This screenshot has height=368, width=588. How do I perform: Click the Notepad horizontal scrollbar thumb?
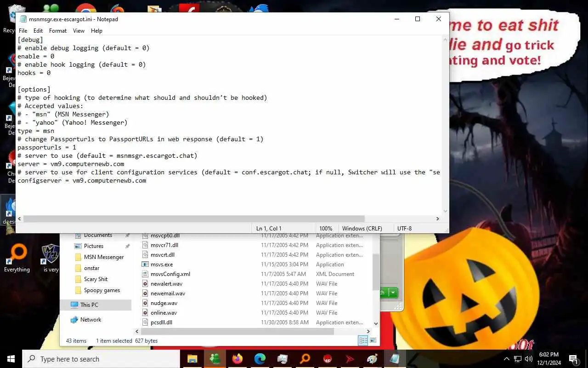(194, 219)
